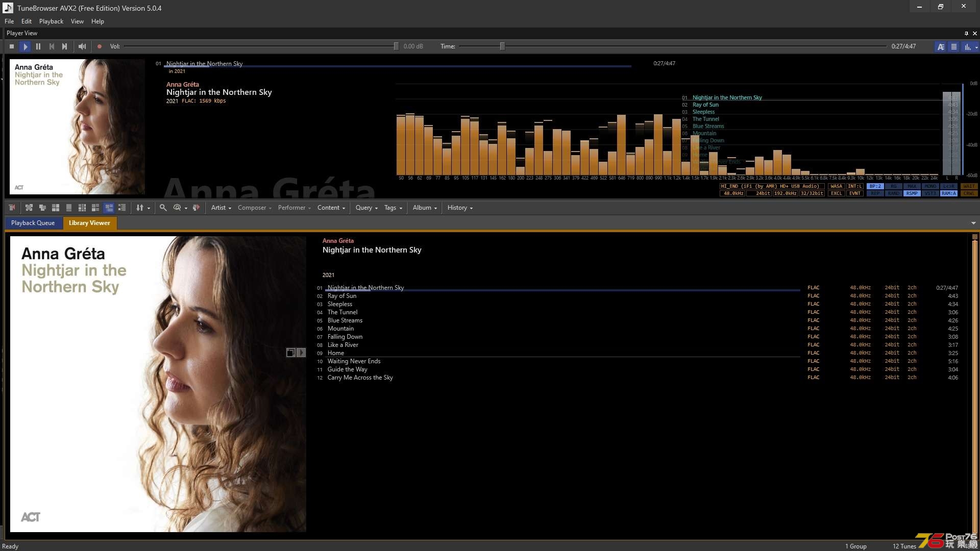Toggle REP repeat mode
This screenshot has height=551, width=980.
tap(875, 193)
